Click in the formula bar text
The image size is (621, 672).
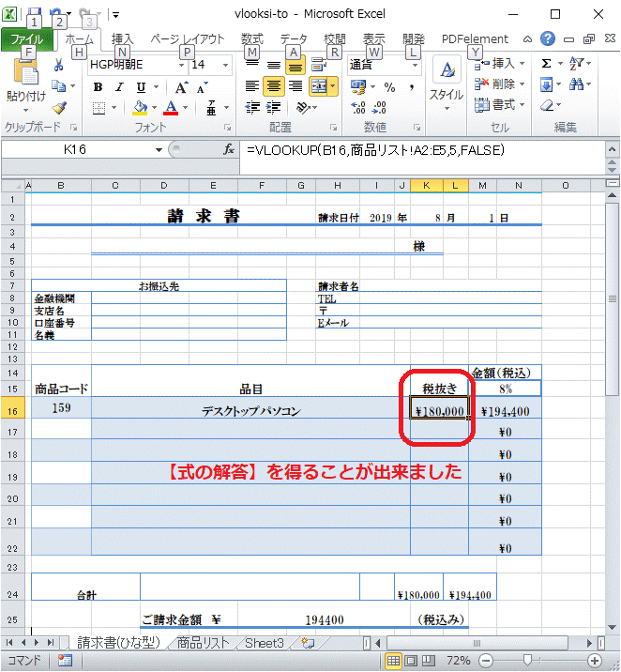[x=375, y=150]
